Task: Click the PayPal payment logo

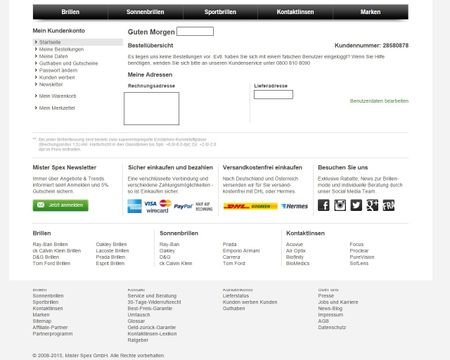Action: pyautogui.click(x=183, y=206)
